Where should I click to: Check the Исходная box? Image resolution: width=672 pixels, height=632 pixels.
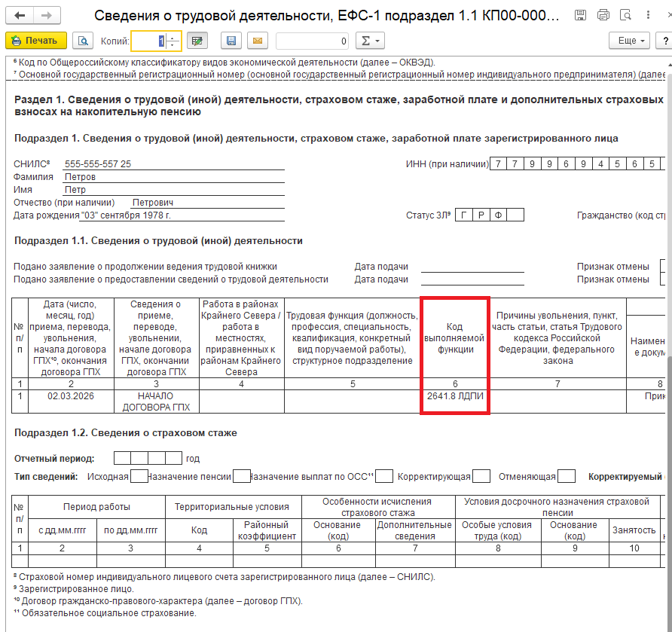click(139, 476)
